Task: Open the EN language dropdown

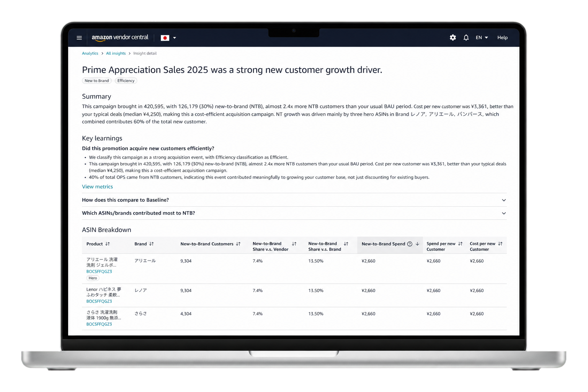Action: click(482, 38)
